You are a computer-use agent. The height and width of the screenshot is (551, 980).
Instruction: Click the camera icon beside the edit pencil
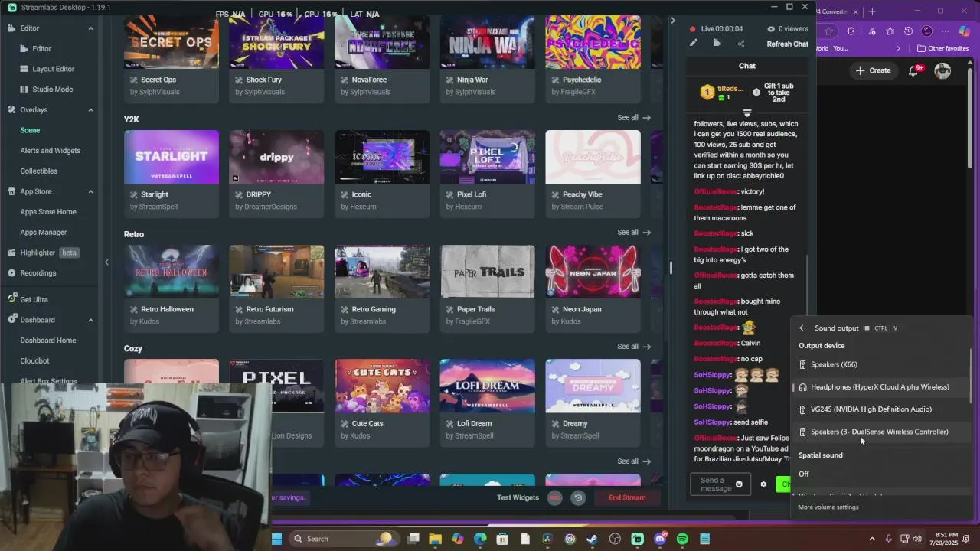click(x=717, y=43)
